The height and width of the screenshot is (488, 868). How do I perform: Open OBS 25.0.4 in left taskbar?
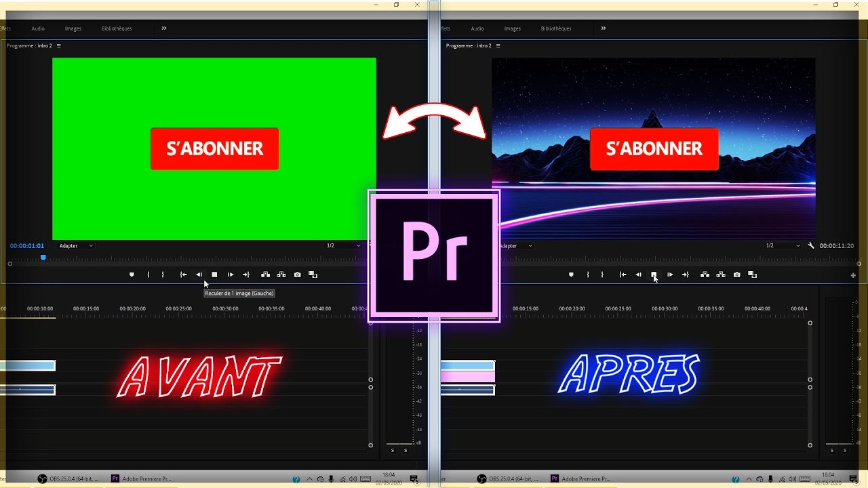[69, 479]
